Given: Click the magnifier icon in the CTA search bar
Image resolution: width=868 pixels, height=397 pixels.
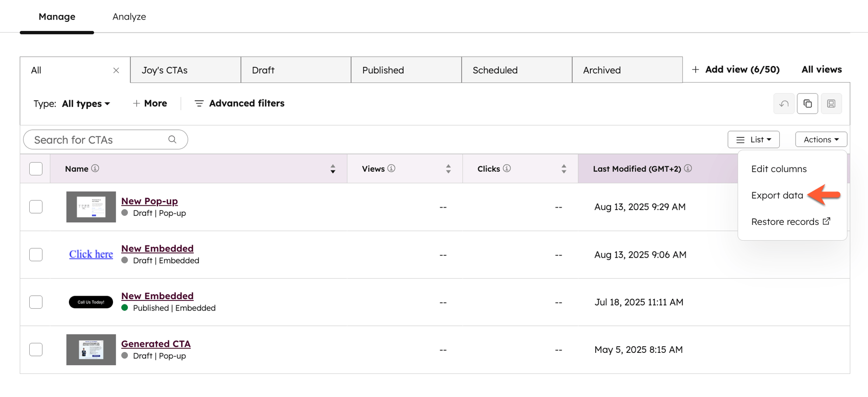Looking at the screenshot, I should pos(172,139).
